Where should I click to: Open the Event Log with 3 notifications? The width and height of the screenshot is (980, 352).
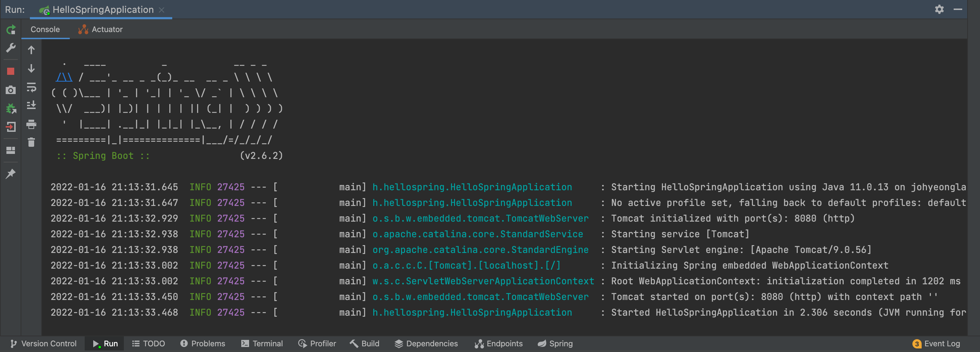click(936, 343)
